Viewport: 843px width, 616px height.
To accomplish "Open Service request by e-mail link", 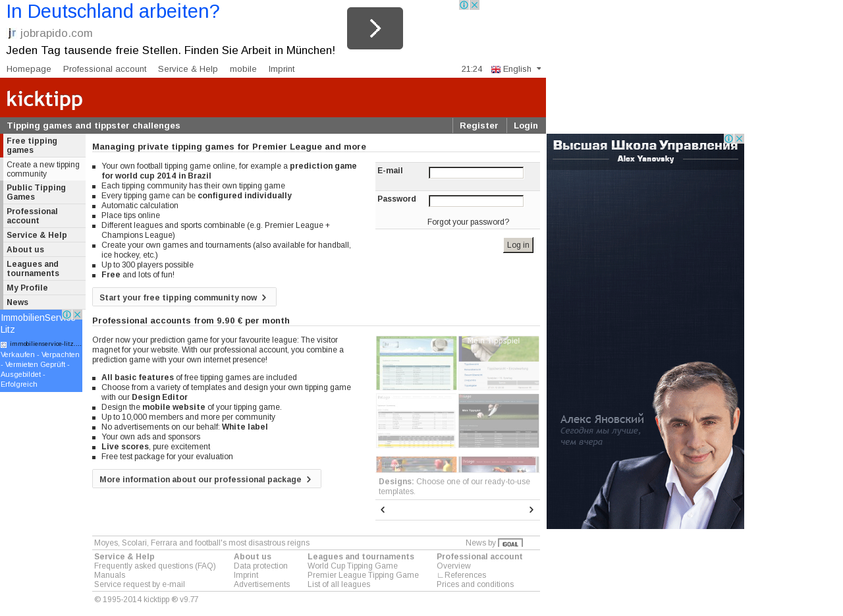I will (140, 584).
